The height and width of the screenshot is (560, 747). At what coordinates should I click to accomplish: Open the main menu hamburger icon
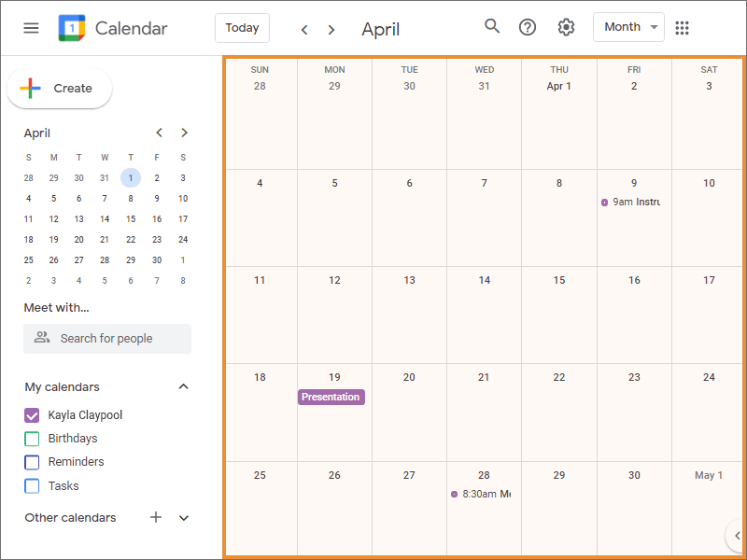31,28
